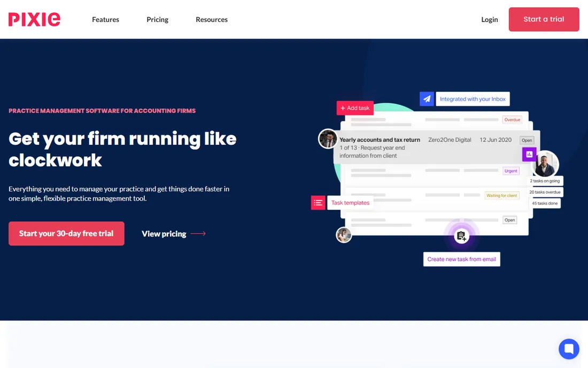Image resolution: width=588 pixels, height=368 pixels.
Task: Click Yearly accounts and tax return title
Action: [x=380, y=140]
